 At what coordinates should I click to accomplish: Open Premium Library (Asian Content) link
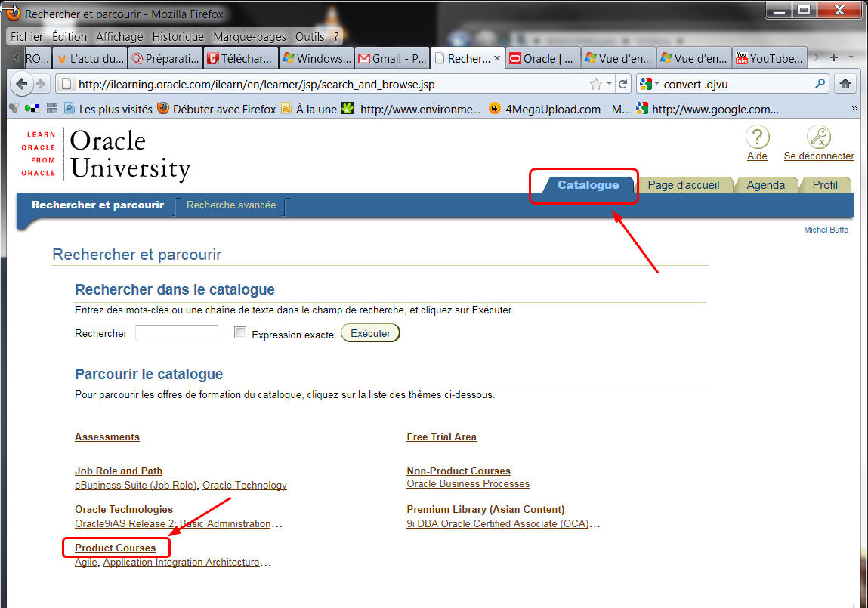(486, 510)
